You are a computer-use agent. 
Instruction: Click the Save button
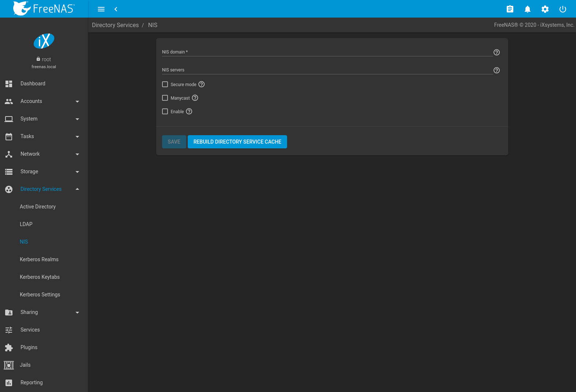pos(174,142)
